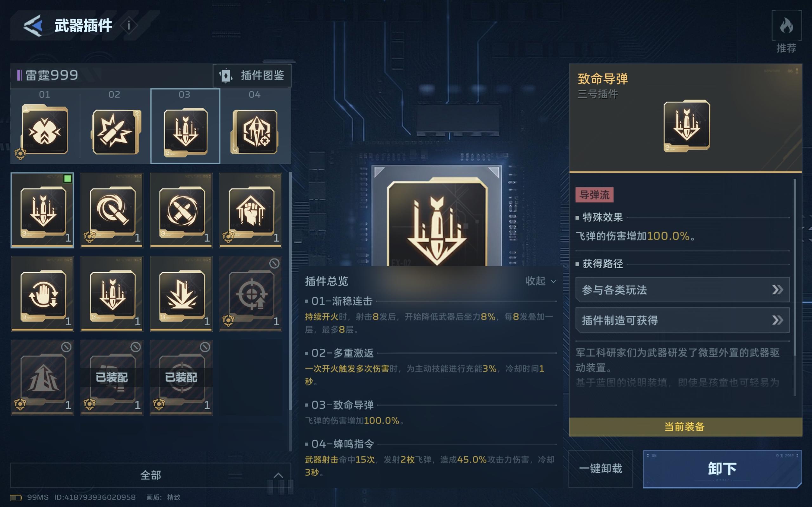The image size is (812, 507).
Task: Choose the hand rotation plugin
Action: coord(43,294)
